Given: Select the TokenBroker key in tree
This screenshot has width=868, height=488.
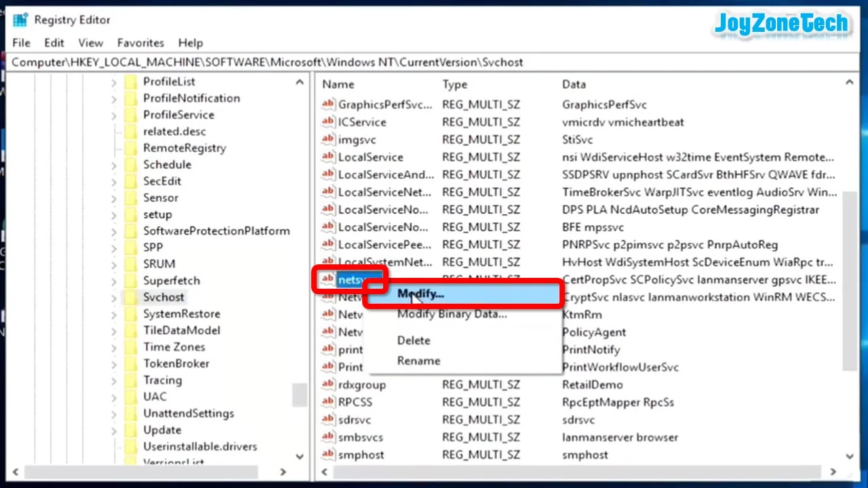Looking at the screenshot, I should pos(176,363).
